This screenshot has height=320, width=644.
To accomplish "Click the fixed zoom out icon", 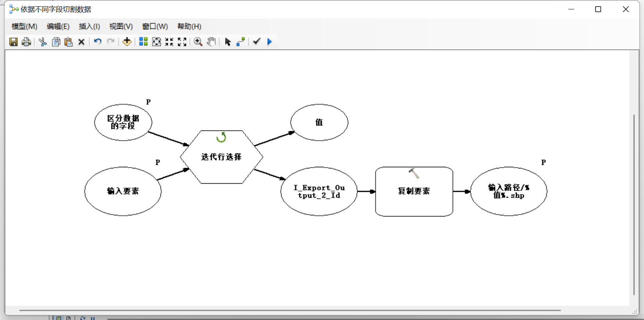I will pos(182,42).
